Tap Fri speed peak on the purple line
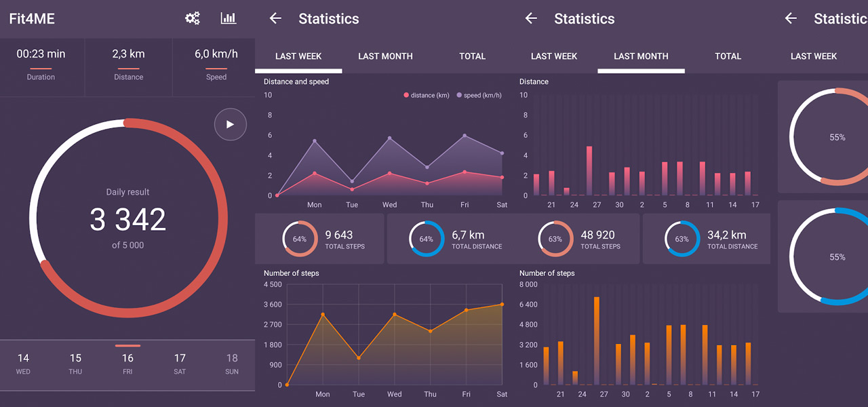Screen dimensions: 868x407 [x=465, y=136]
